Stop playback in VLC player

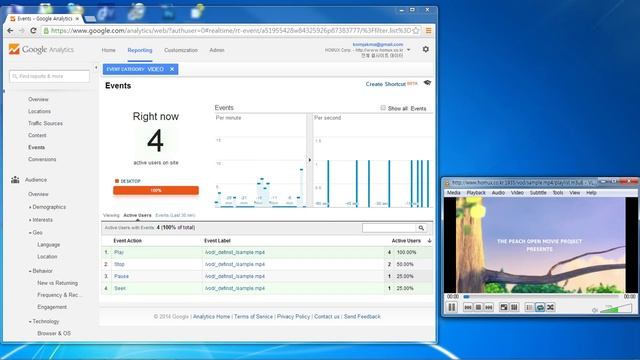click(478, 307)
